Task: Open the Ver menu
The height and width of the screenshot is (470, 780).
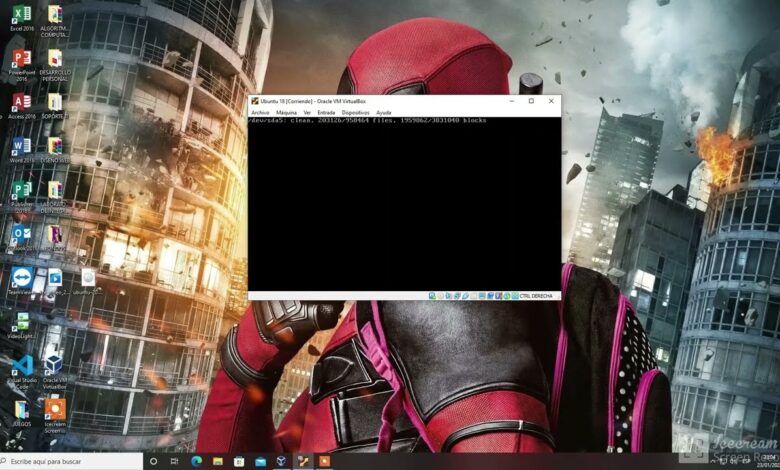Action: [x=307, y=113]
